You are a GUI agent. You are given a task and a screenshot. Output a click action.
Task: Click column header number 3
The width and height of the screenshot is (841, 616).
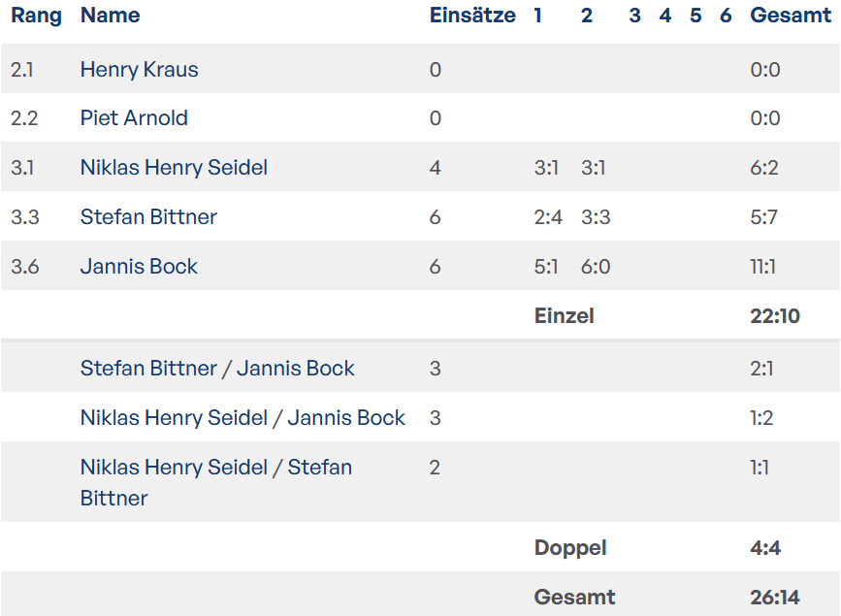click(x=634, y=16)
